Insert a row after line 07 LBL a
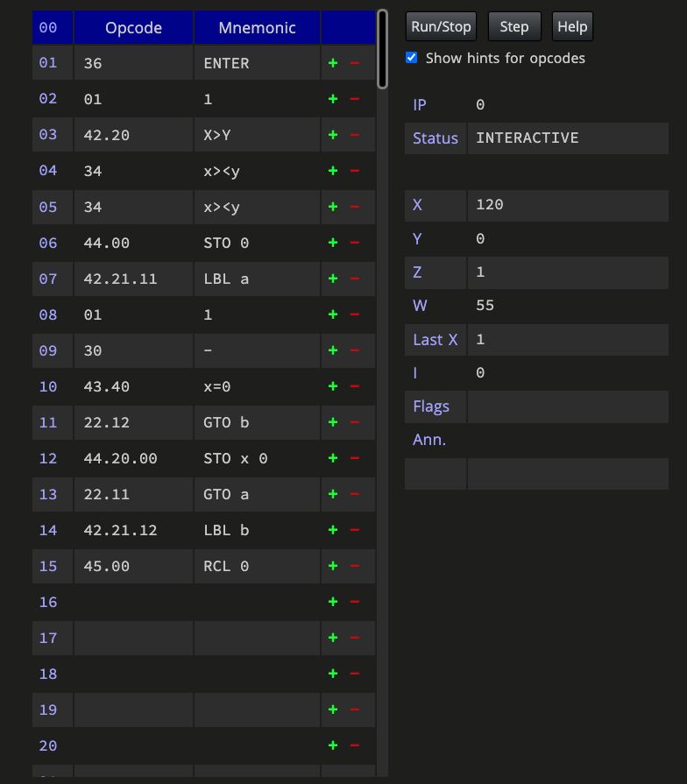Screen dimensions: 687x784 pos(333,279)
